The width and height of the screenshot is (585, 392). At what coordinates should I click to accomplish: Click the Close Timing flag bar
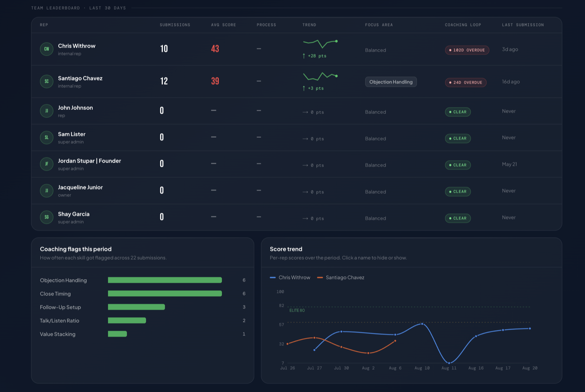tap(165, 294)
